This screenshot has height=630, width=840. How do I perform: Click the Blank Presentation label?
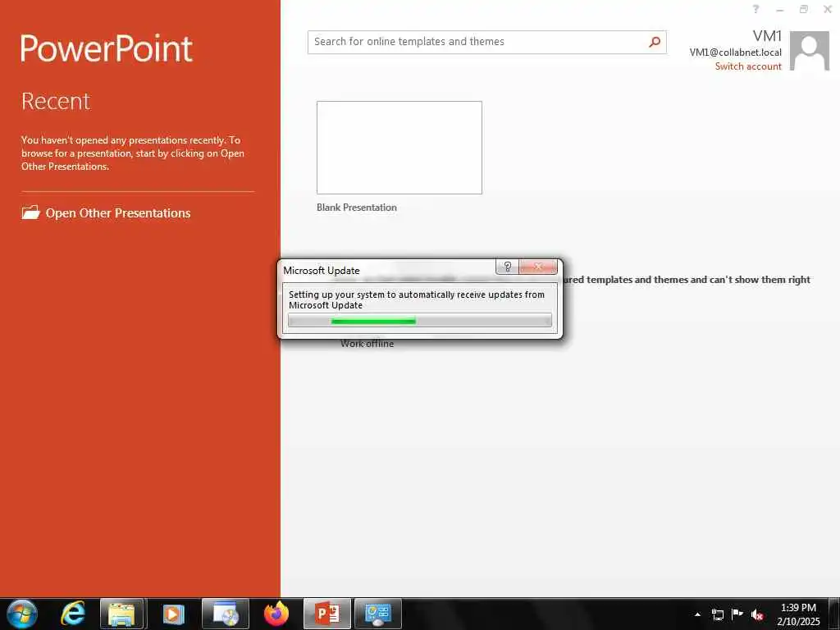357,208
